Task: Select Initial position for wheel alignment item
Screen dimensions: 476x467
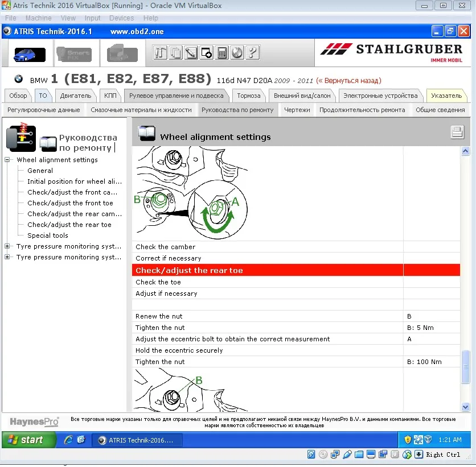Action: point(75,181)
